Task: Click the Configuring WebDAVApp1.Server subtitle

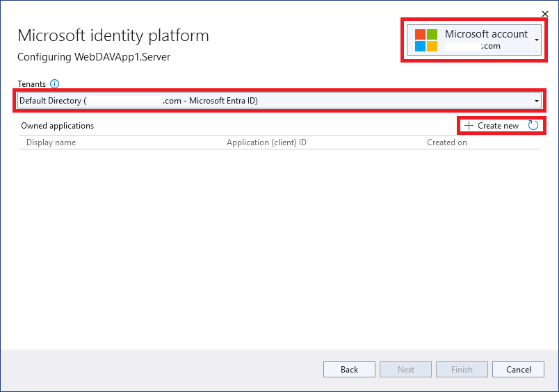Action: pos(94,57)
